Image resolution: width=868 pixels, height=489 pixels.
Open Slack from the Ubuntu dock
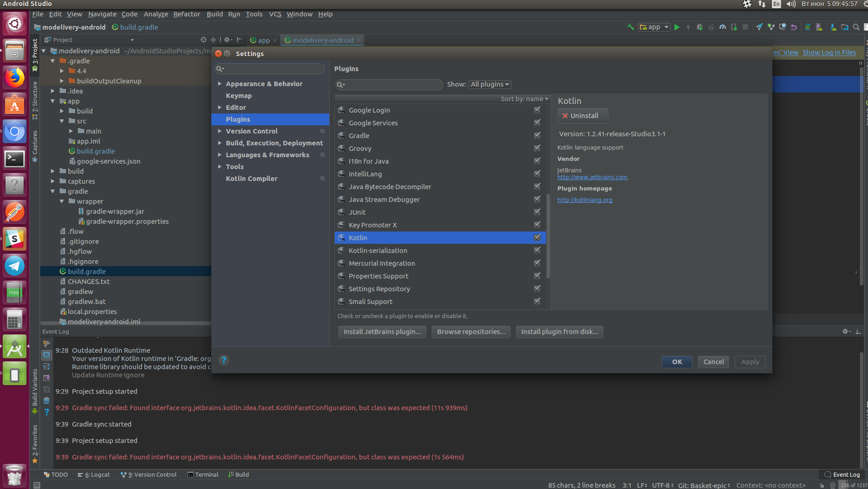click(15, 239)
